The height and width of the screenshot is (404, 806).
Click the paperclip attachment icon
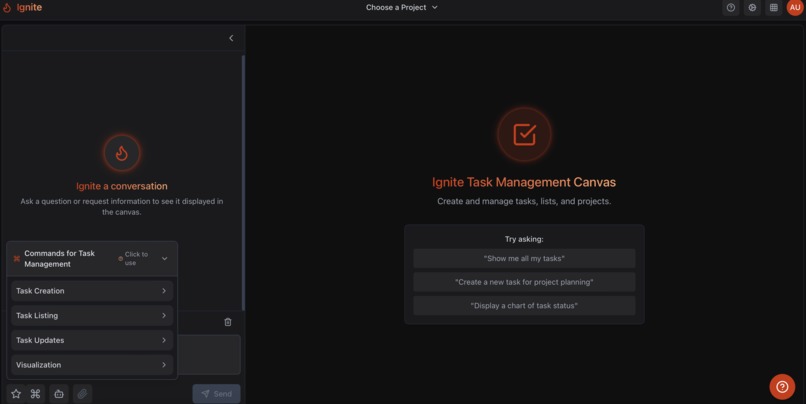(82, 394)
